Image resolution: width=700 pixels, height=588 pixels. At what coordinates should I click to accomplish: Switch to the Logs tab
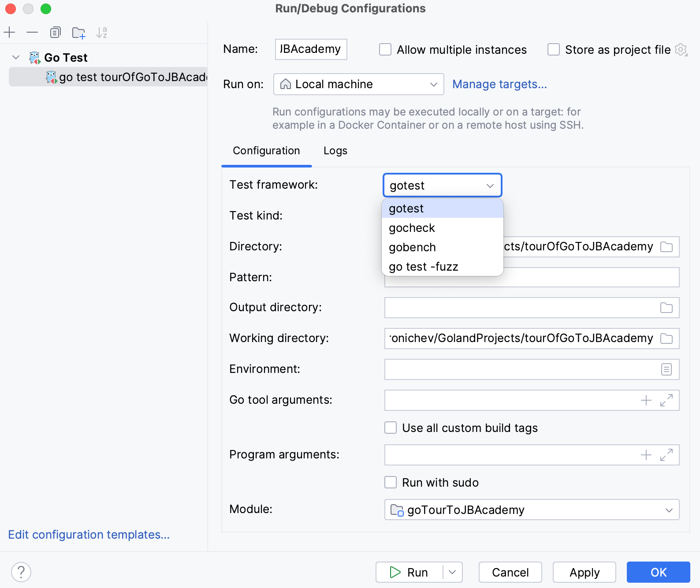pos(335,151)
